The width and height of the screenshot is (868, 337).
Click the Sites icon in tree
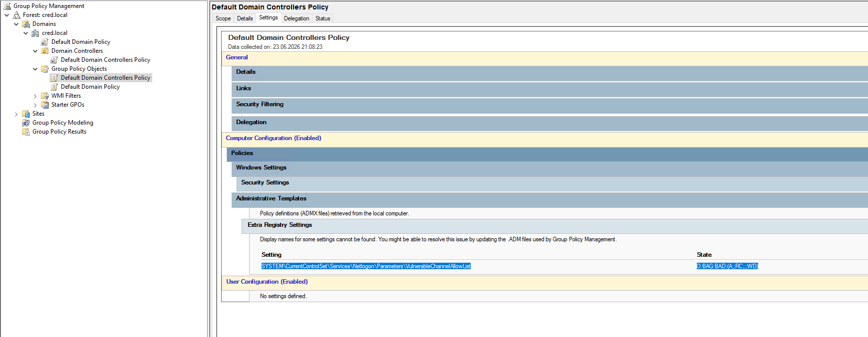(x=26, y=114)
